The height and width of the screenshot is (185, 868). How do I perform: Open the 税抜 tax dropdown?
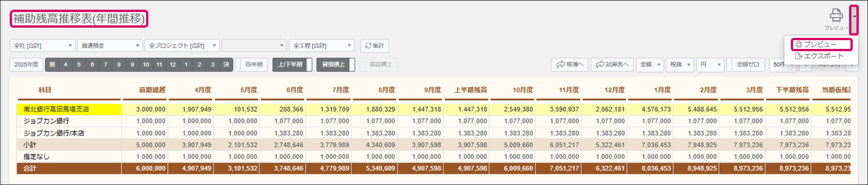(x=680, y=65)
